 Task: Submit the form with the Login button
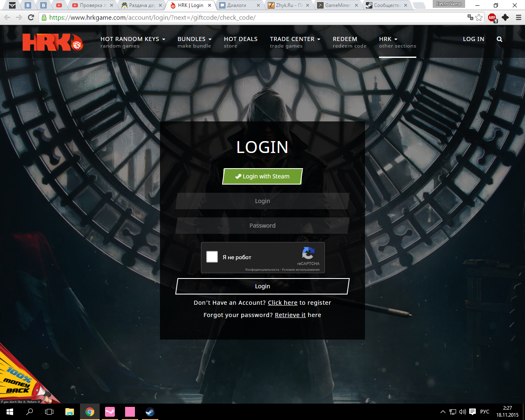(x=262, y=286)
